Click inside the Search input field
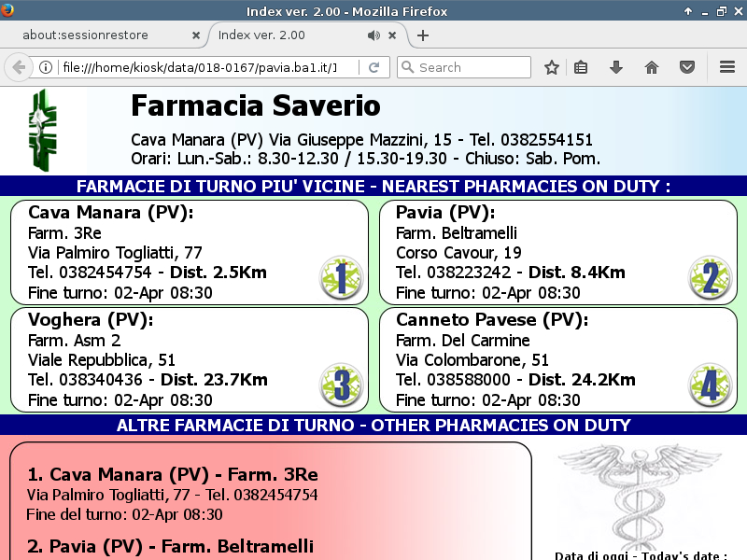This screenshot has height=560, width=747. [472, 67]
